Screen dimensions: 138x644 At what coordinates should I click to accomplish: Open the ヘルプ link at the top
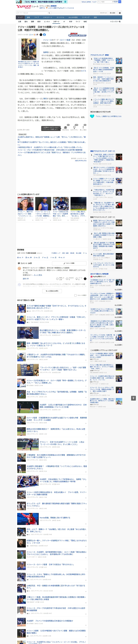click(x=94, y=2)
